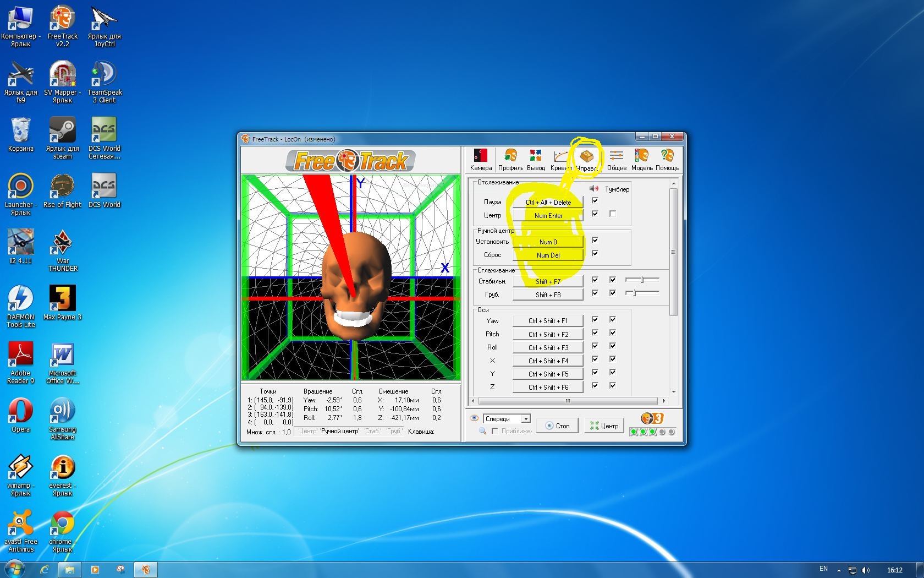924x578 pixels.
Task: Switch to the Кривые curves tab
Action: coord(560,160)
